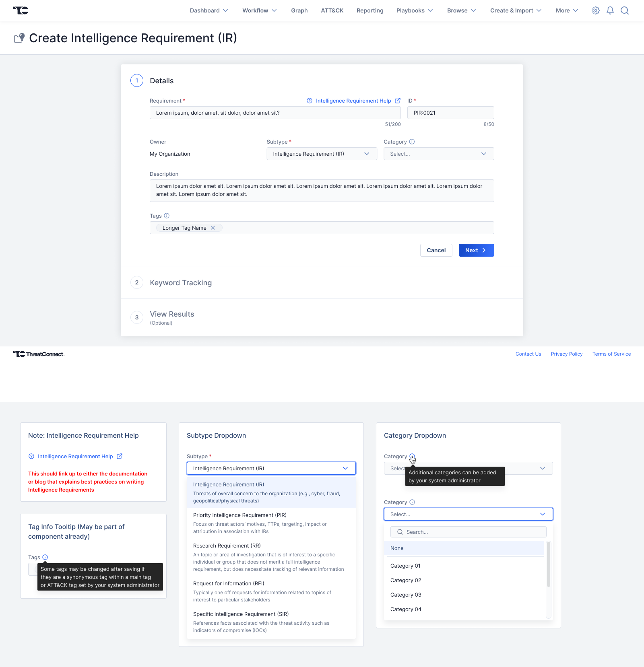Click the category Search field
This screenshot has height=667, width=644.
pyautogui.click(x=469, y=532)
